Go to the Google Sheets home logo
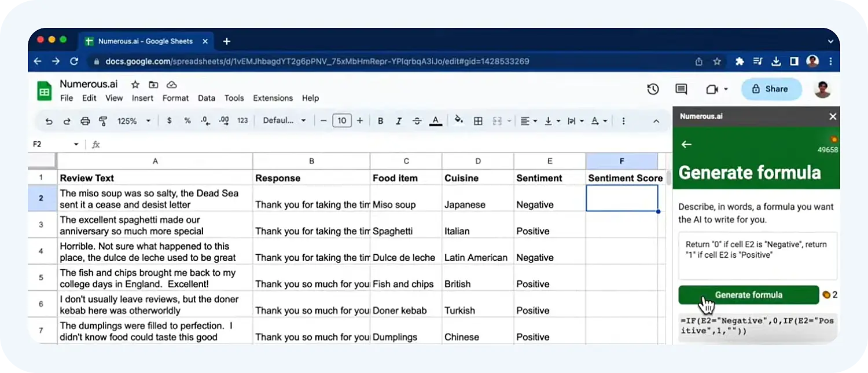Image resolution: width=868 pixels, height=373 pixels. click(x=45, y=90)
